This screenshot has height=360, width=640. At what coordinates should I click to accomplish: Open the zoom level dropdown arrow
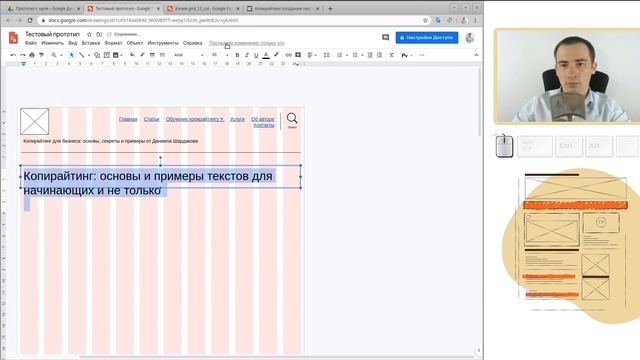point(61,55)
